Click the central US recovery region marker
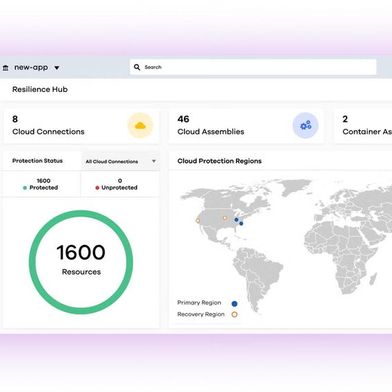This screenshot has height=392, width=392. (225, 218)
